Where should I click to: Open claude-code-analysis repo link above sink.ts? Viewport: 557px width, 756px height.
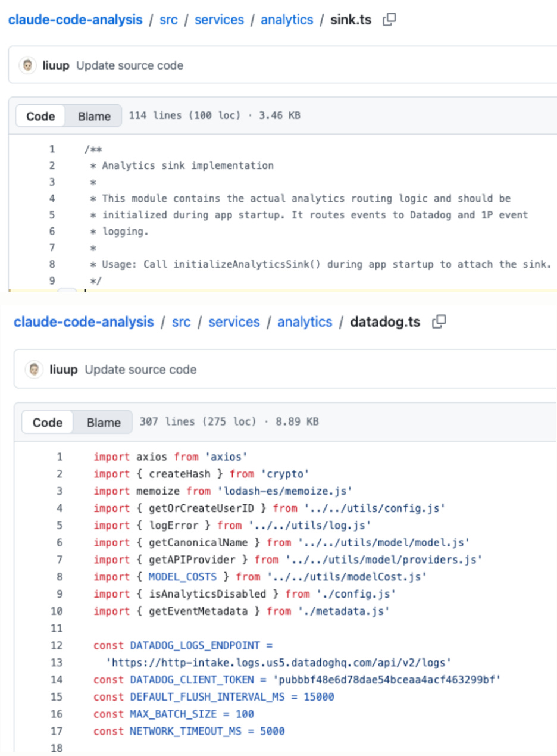click(75, 20)
